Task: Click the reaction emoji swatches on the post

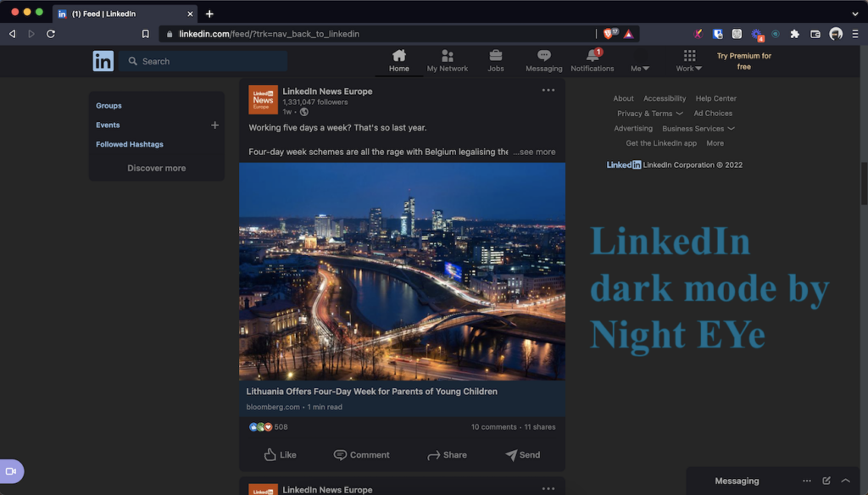Action: pyautogui.click(x=259, y=426)
